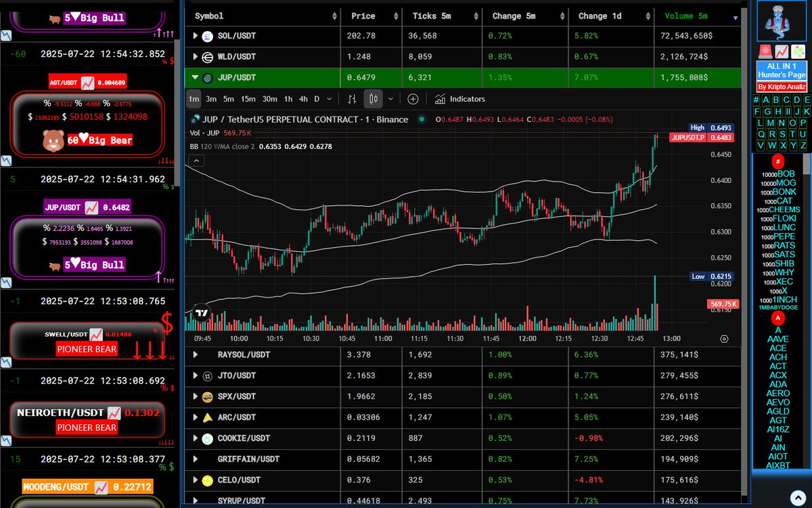The image size is (812, 508).
Task: Click the SPX coin icon in table
Action: click(x=207, y=396)
